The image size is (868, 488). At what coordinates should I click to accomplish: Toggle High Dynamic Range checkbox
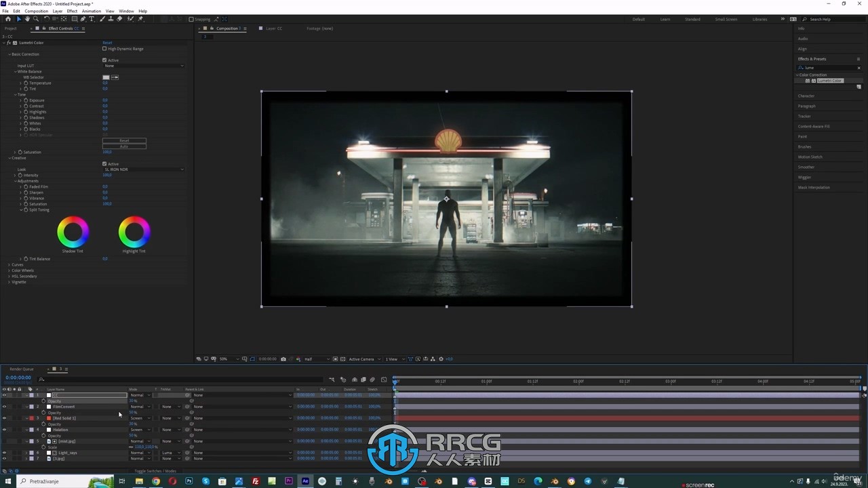click(104, 49)
